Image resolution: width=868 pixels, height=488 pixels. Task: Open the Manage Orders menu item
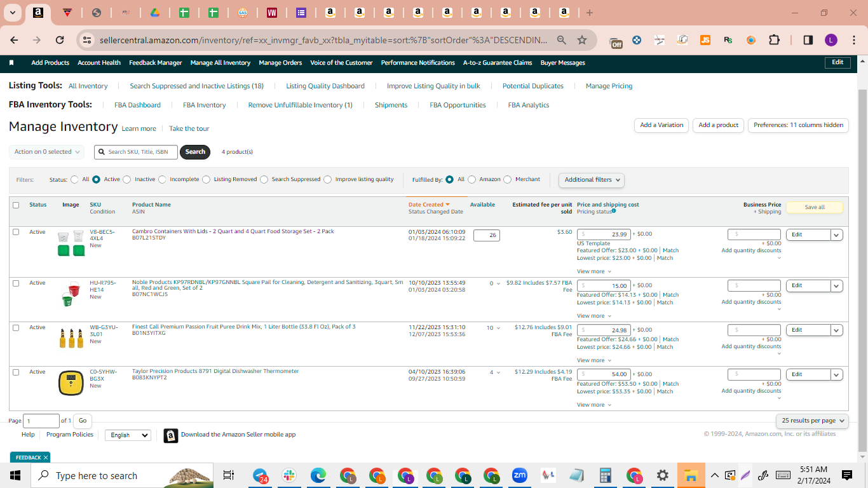point(280,63)
